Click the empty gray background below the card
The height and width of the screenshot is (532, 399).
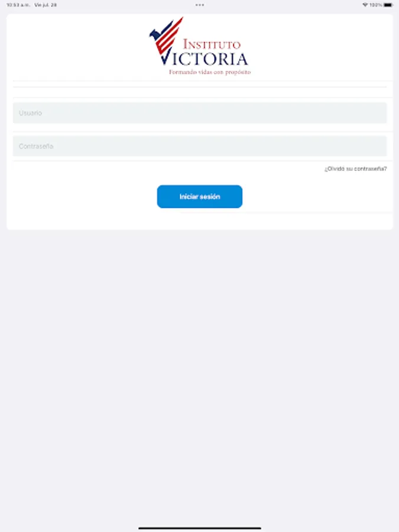pyautogui.click(x=200, y=373)
